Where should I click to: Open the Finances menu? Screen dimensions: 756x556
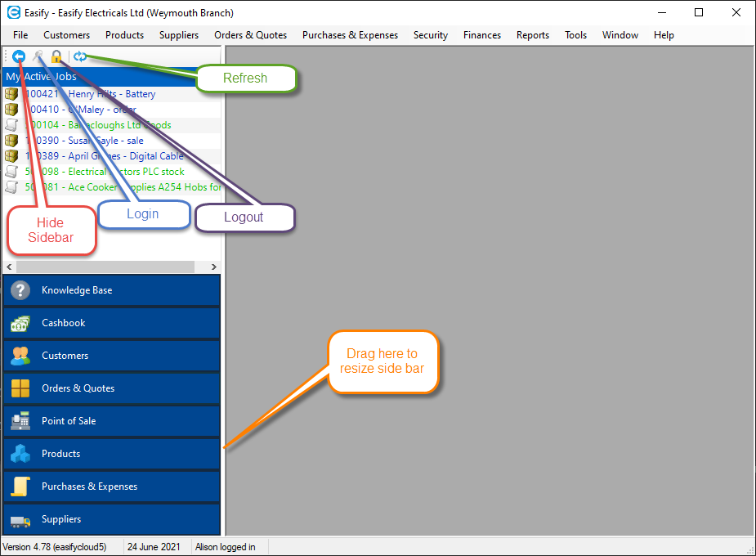481,35
